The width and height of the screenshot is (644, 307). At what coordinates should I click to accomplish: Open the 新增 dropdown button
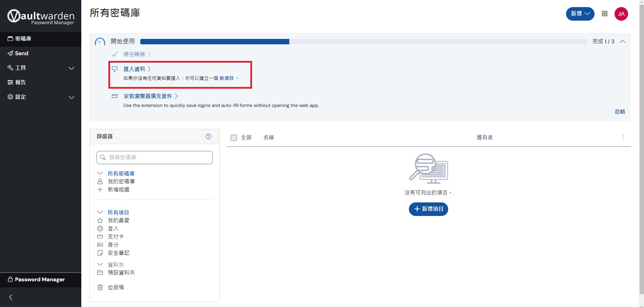click(x=580, y=14)
